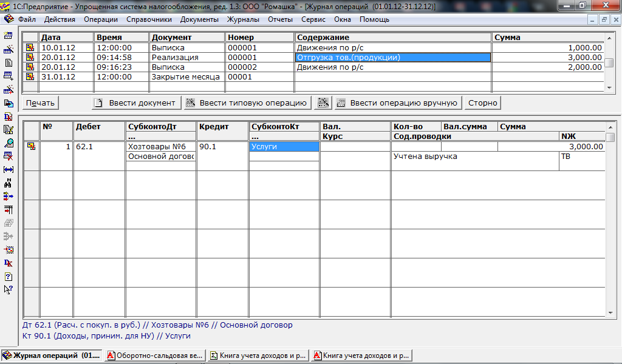Viewport: 622px width, 364px height.
Task: Click the context help cursor icon
Action: 8,290
